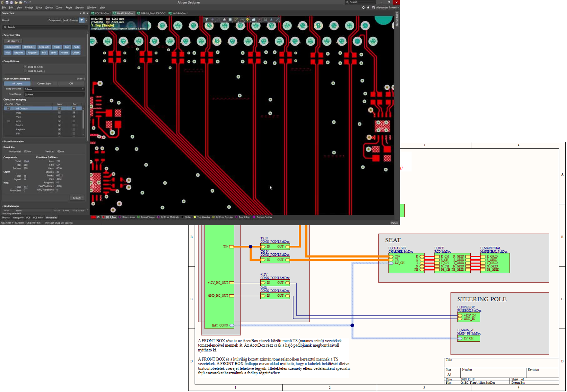This screenshot has height=392, width=567.
Task: Open the notifications bell icon
Action: [368, 7]
